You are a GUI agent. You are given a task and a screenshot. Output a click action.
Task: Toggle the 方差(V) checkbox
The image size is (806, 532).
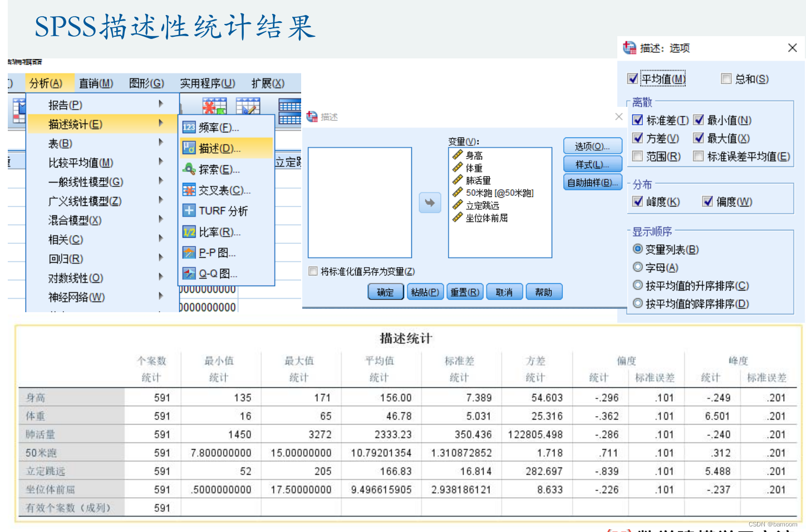coord(638,138)
